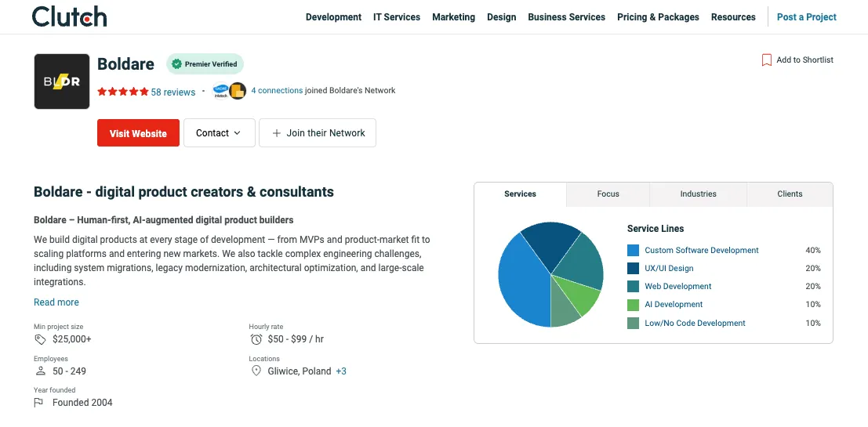The height and width of the screenshot is (427, 868).
Task: Open the Custom Software Development link
Action: 701,250
